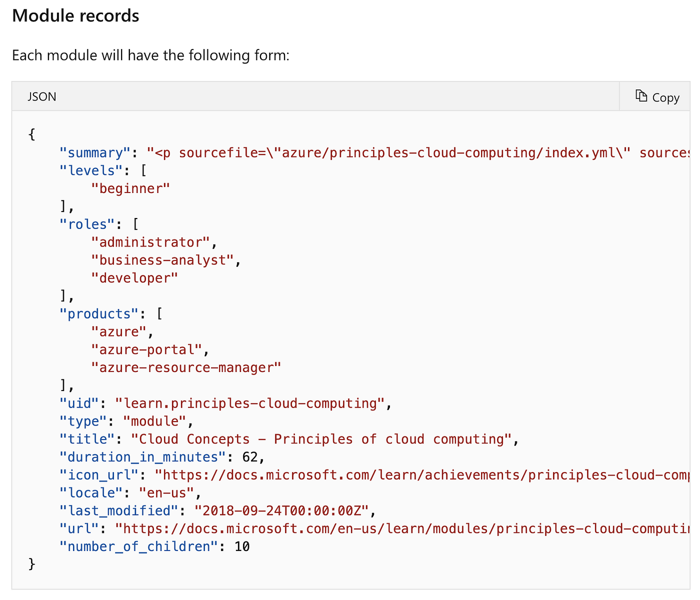The image size is (700, 600).
Task: Select the JSON language label
Action: (x=41, y=96)
